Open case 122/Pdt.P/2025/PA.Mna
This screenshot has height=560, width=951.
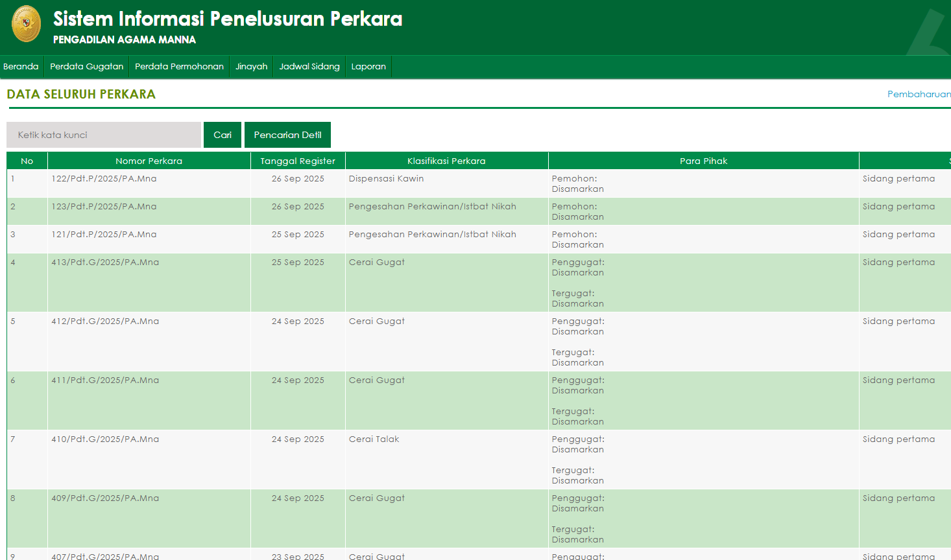(104, 179)
